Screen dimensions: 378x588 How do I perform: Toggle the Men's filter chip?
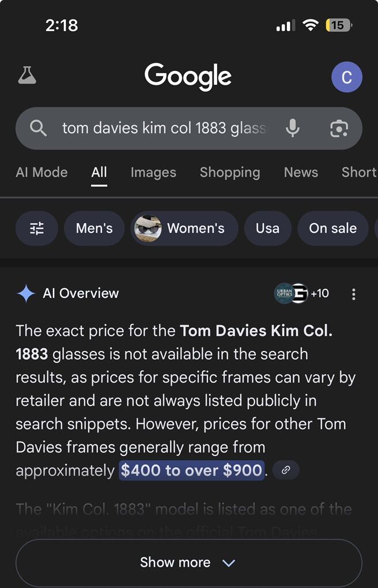(94, 228)
